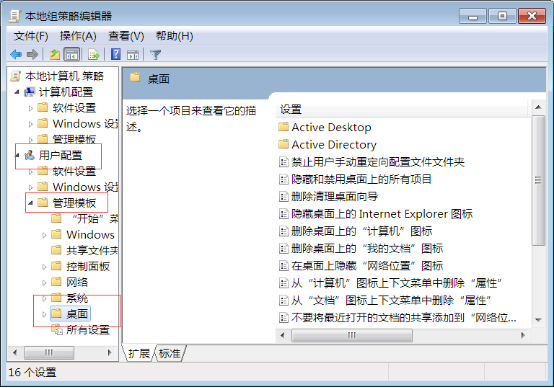554x388 pixels.
Task: Select 不要将最近打开的文档的共享添加到 setting
Action: tap(404, 318)
